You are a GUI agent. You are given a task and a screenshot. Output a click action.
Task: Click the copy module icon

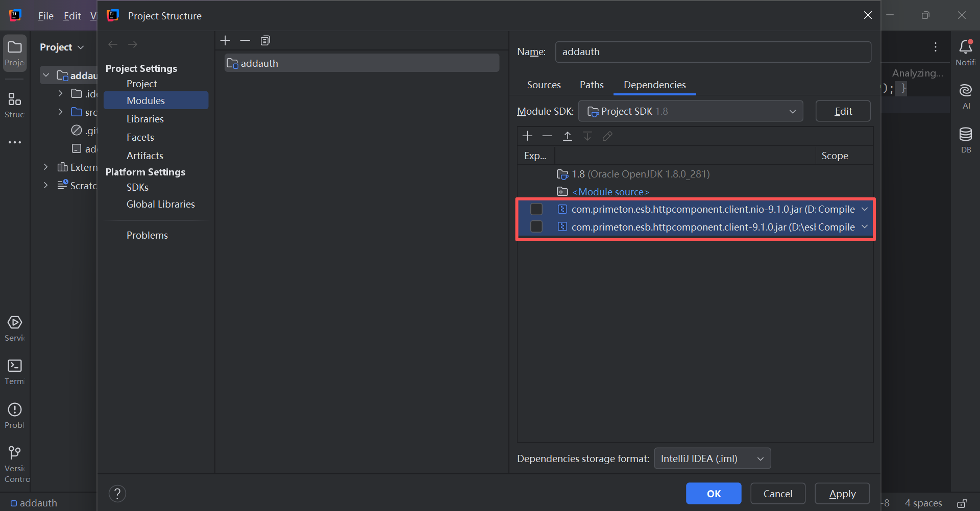point(265,41)
